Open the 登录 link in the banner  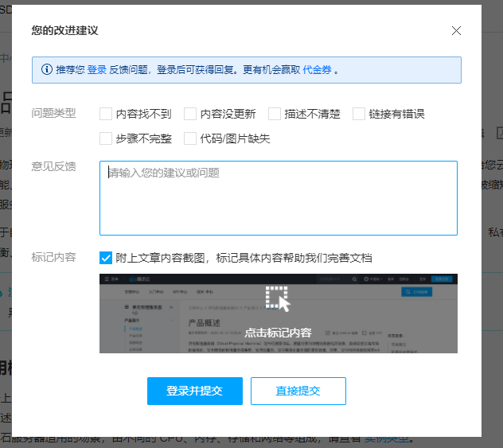pos(97,69)
